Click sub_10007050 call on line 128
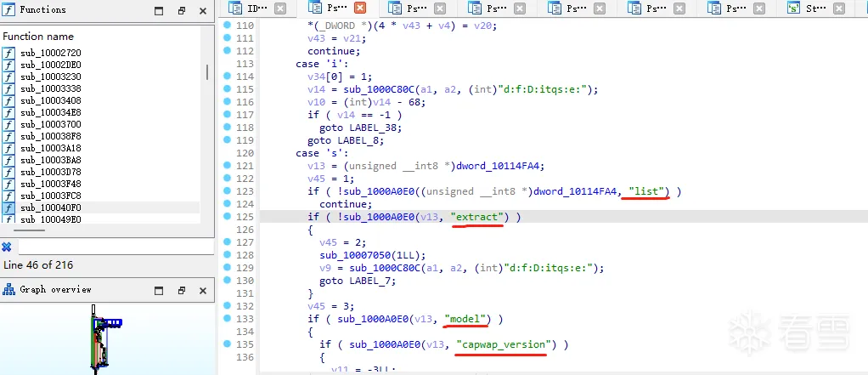The width and height of the screenshot is (868, 375). pos(354,255)
